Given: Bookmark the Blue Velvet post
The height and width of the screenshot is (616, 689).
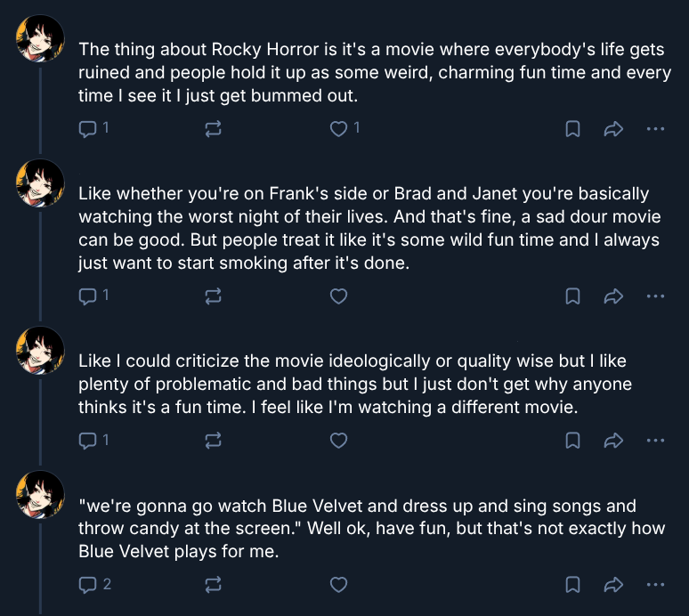Looking at the screenshot, I should pyautogui.click(x=572, y=585).
